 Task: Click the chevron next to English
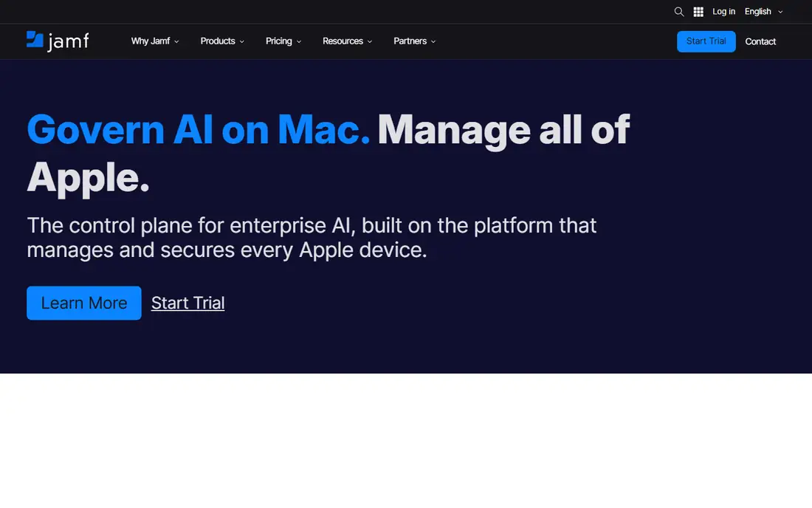[x=780, y=12]
